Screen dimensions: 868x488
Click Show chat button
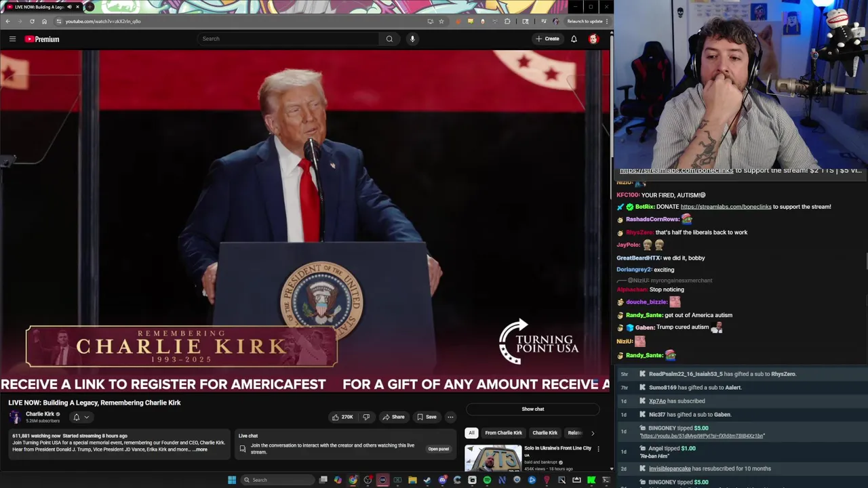[x=533, y=409]
